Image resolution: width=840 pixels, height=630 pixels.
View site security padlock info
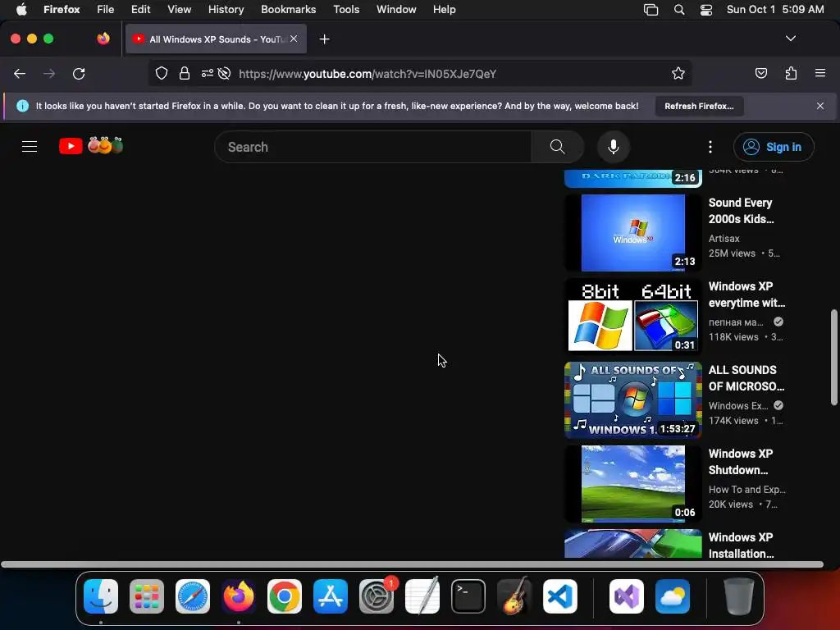[x=185, y=73]
